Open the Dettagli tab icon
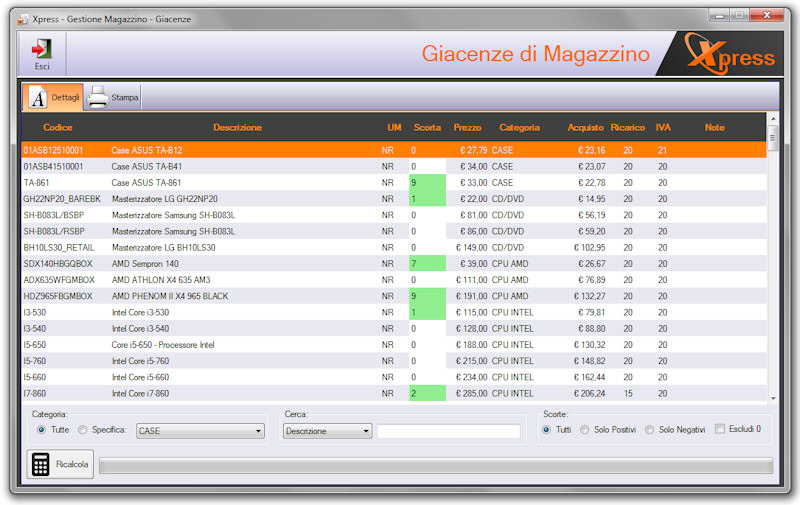Screen dimensions: 800x505 (x=38, y=97)
